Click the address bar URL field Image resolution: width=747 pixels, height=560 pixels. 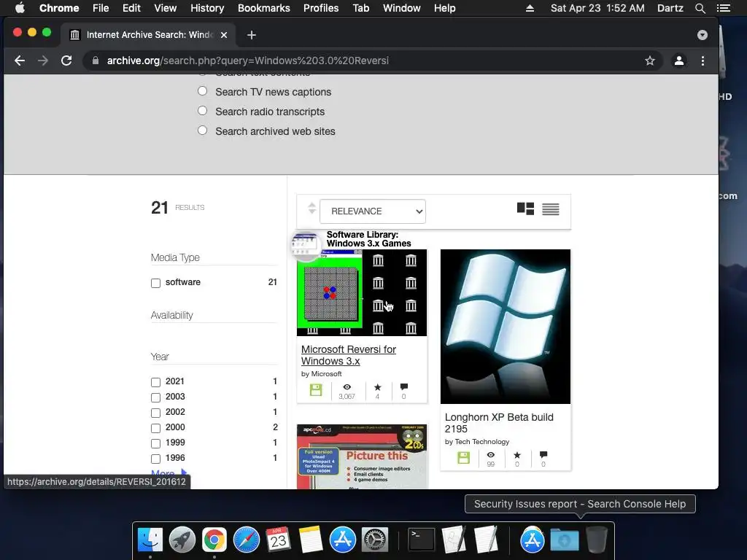click(x=371, y=61)
